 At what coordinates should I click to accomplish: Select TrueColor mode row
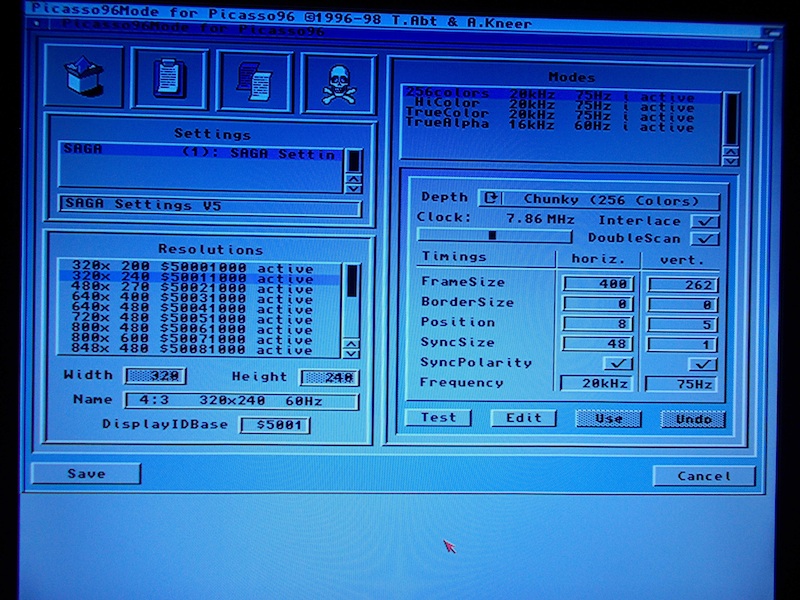click(562, 115)
